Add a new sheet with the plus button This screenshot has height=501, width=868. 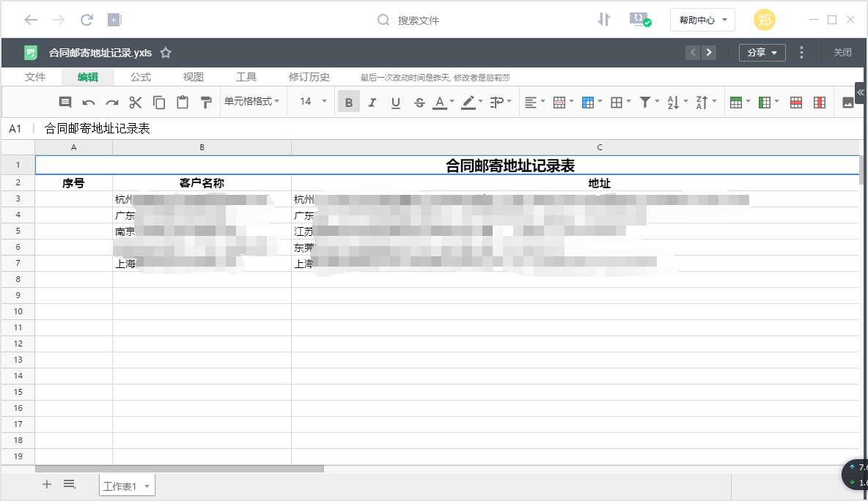[x=46, y=484]
